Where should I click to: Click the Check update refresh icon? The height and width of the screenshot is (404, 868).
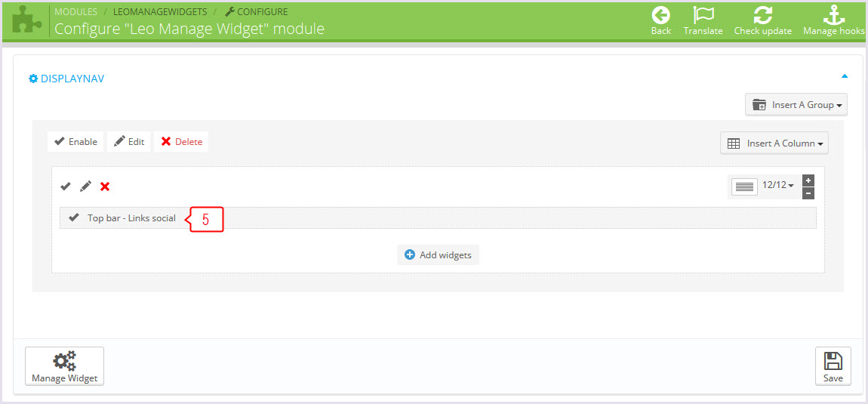(763, 15)
